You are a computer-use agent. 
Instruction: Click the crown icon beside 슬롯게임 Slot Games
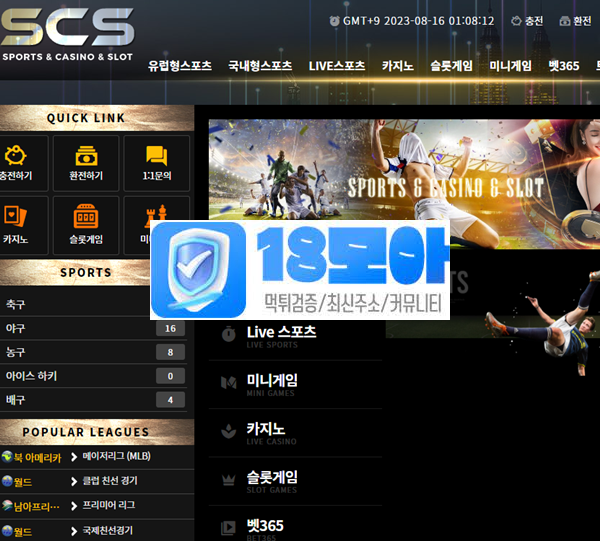tap(229, 479)
